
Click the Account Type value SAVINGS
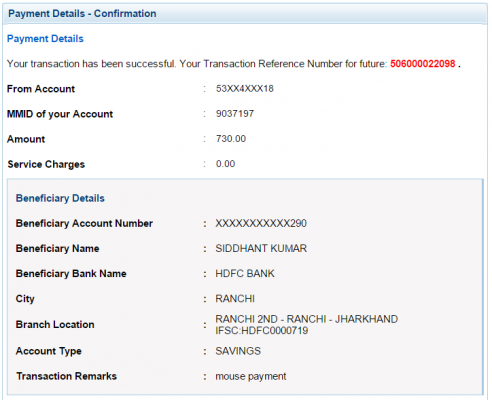[x=238, y=351]
